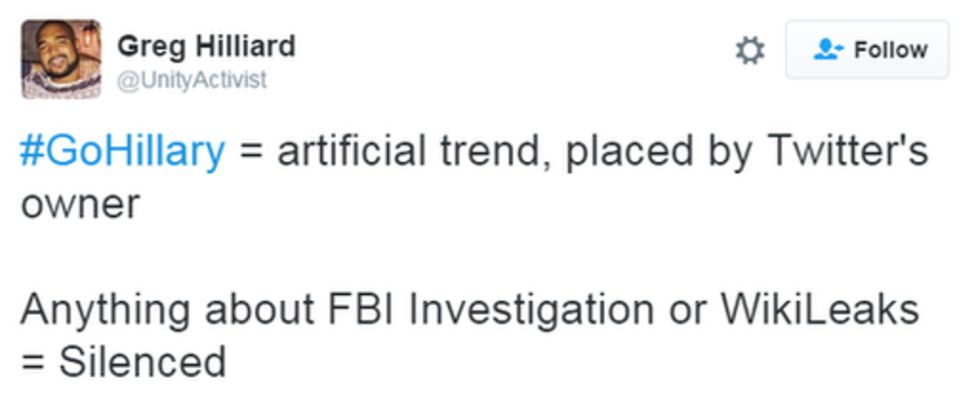
Task: Visit the @UnityActivist handle
Action: click(192, 80)
